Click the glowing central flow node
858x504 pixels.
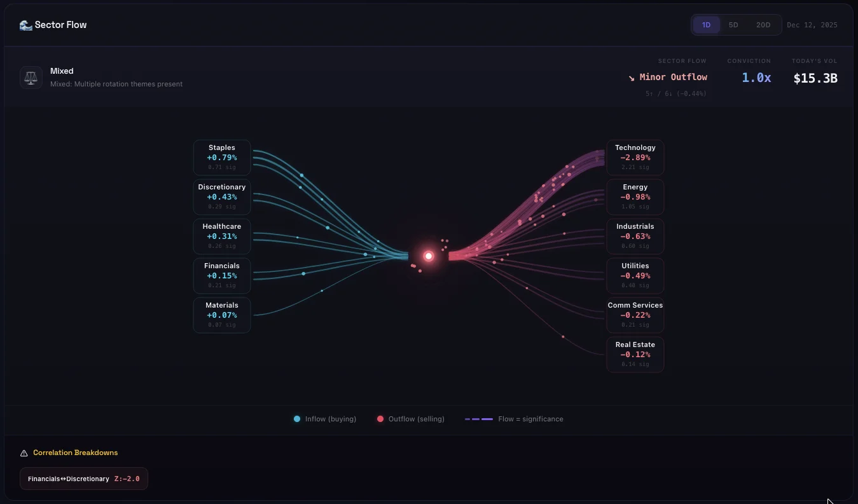pos(428,255)
